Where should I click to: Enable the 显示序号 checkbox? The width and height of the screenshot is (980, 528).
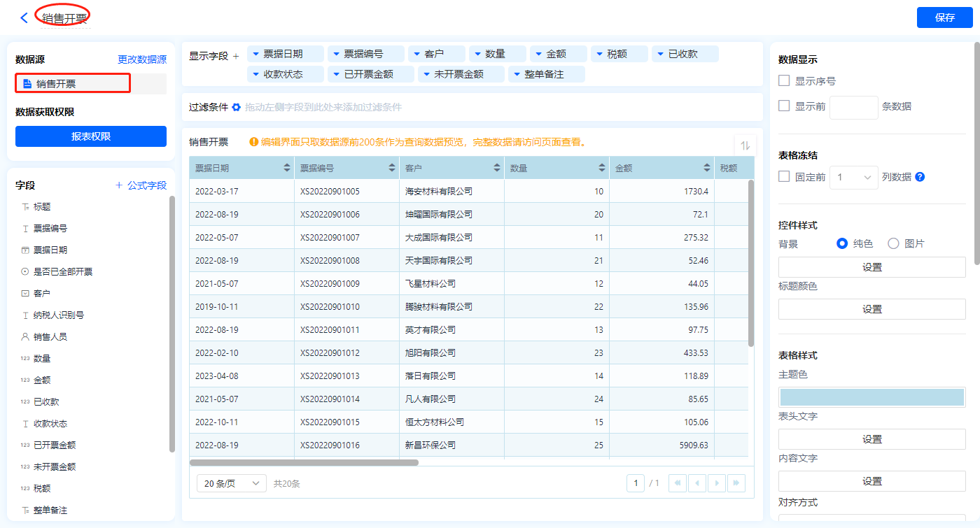[785, 81]
